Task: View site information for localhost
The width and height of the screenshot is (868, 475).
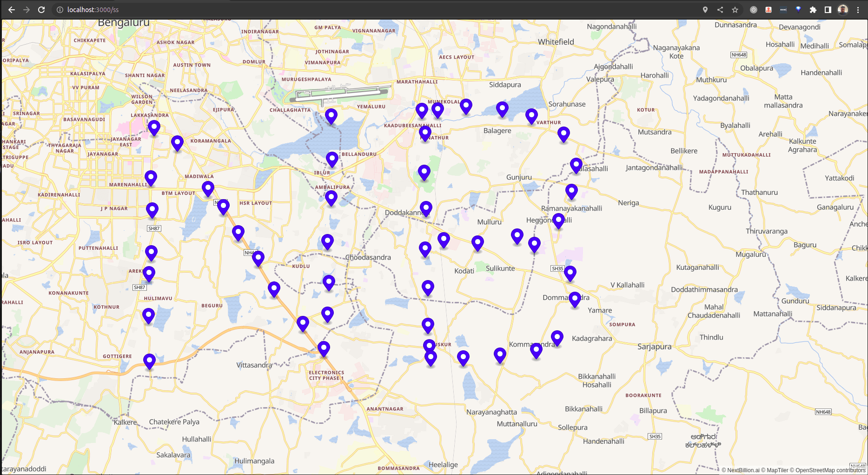Action: coord(60,10)
